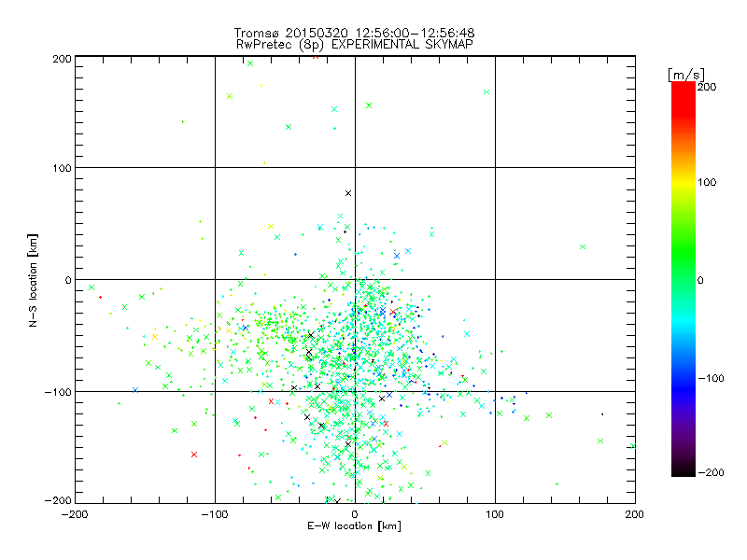Click the N-S axis tick label "-200"
Viewport: 747px width, 560px height.
coord(58,500)
